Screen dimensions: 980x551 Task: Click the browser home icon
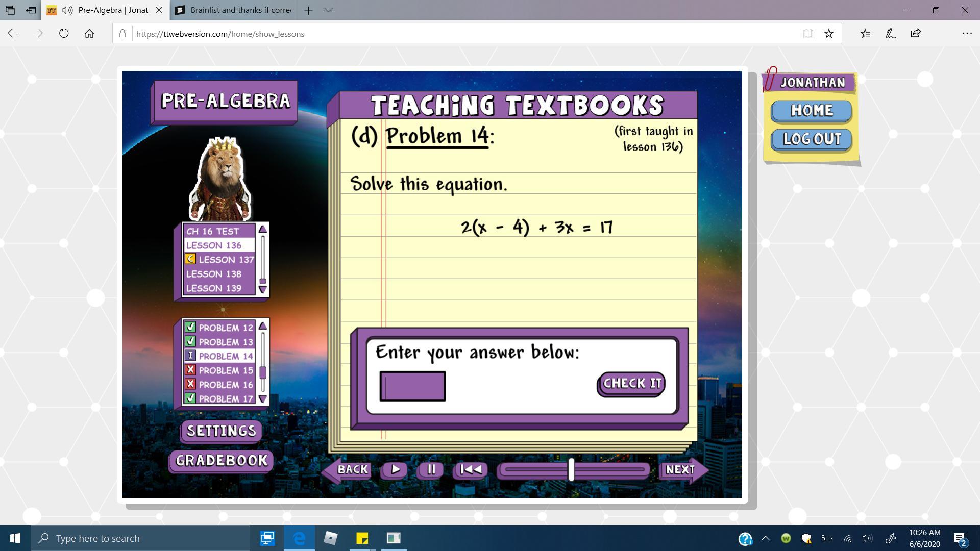89,34
